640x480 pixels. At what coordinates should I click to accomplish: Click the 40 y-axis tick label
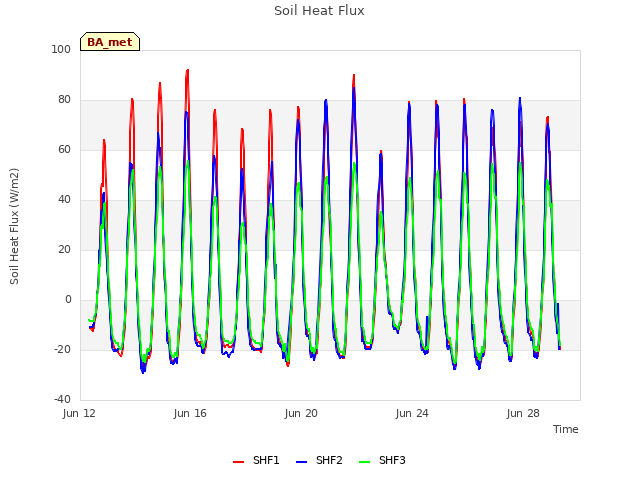point(64,200)
